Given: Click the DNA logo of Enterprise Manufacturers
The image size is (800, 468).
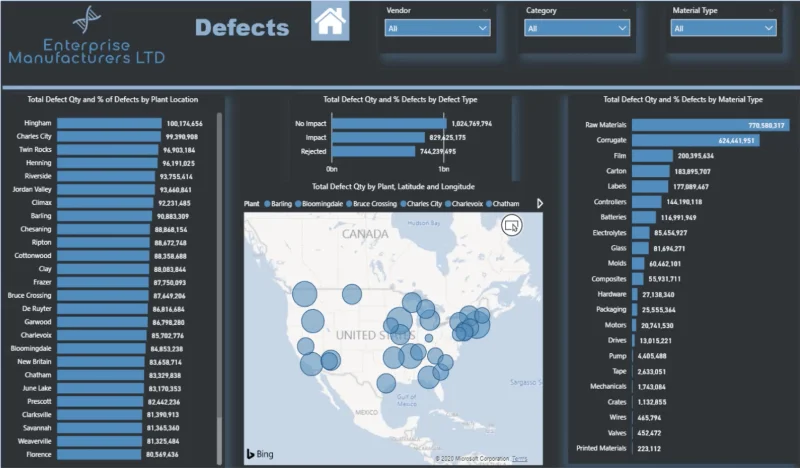Looking at the screenshot, I should point(86,19).
